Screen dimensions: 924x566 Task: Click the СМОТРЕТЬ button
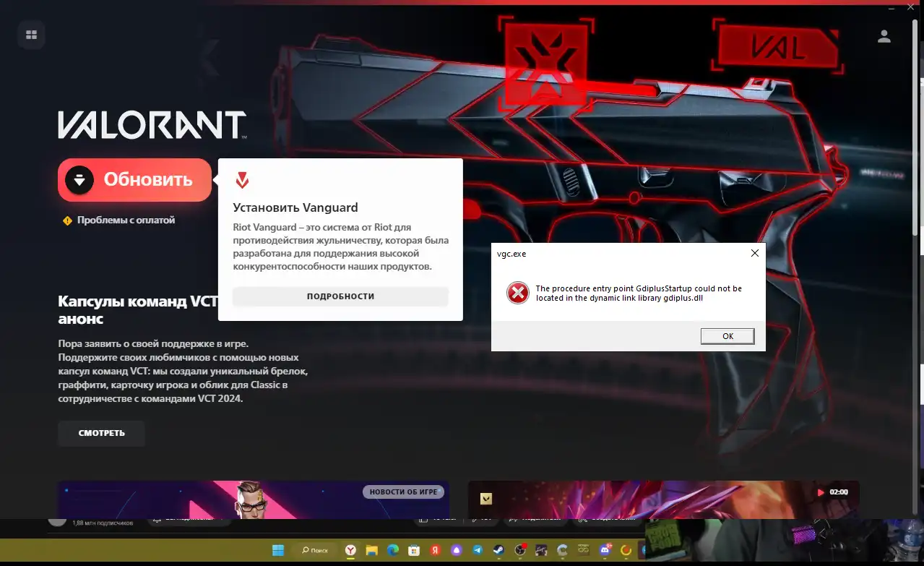click(x=102, y=433)
